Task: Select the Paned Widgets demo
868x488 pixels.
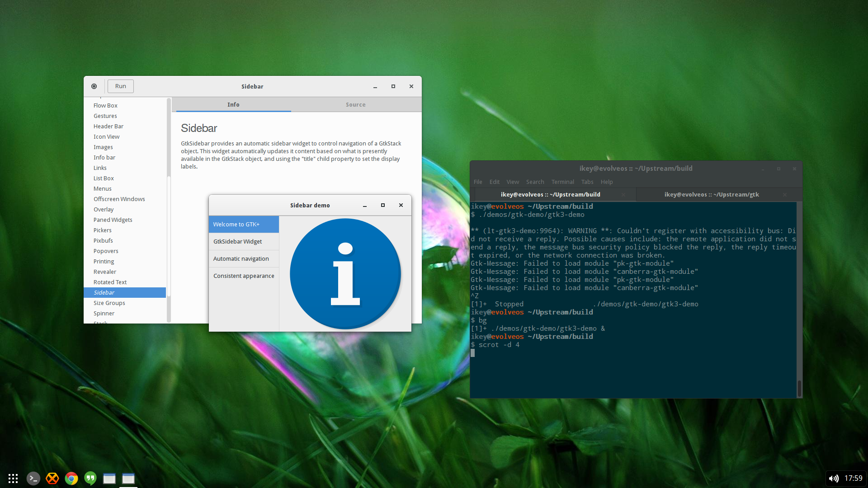Action: (125, 220)
